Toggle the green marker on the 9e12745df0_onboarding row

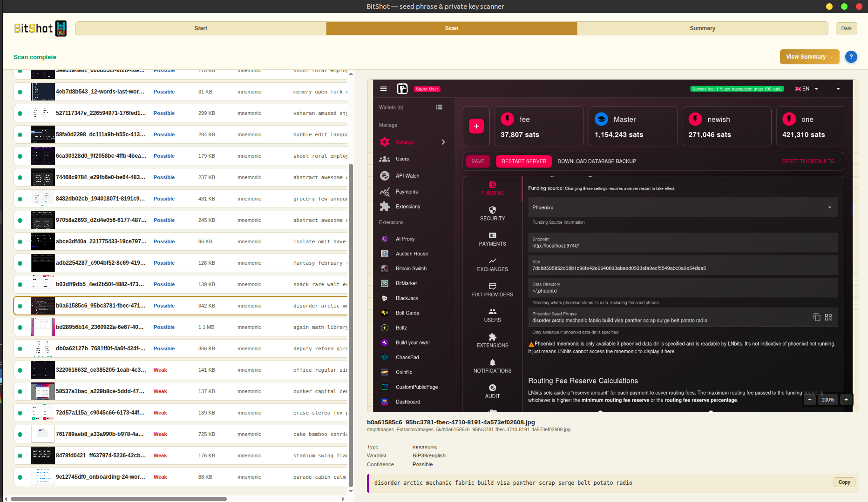(x=20, y=477)
